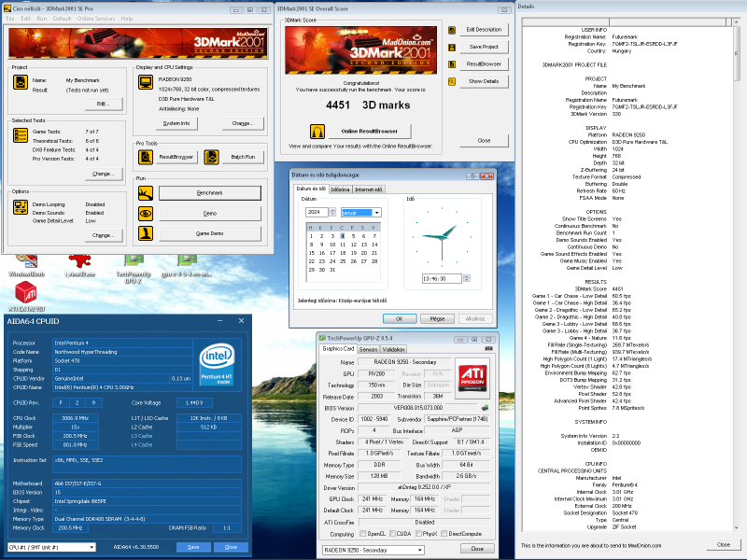Click the Batch Run button

243,157
